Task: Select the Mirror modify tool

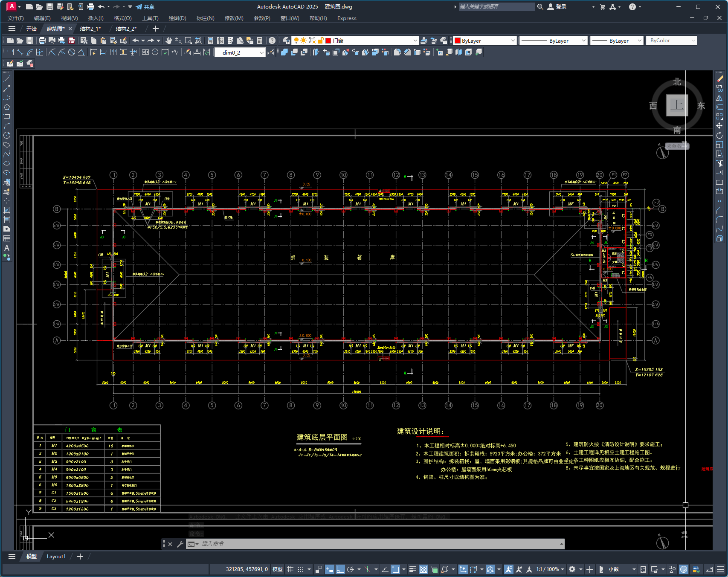Action: (x=720, y=98)
